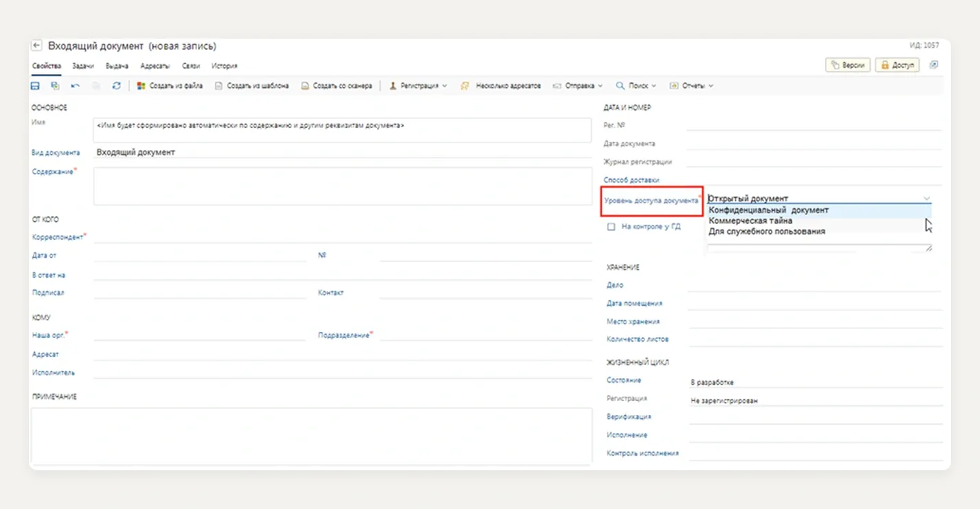The image size is (980, 509).
Task: Open the История tab
Action: [224, 66]
